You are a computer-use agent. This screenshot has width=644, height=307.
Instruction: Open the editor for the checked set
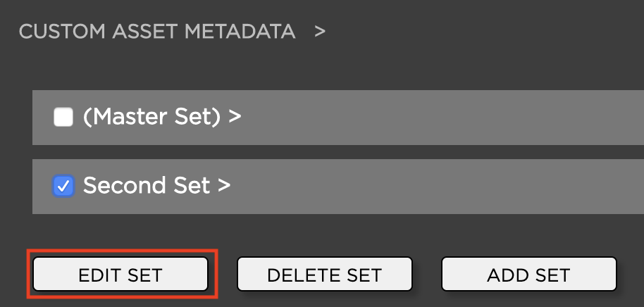(120, 274)
